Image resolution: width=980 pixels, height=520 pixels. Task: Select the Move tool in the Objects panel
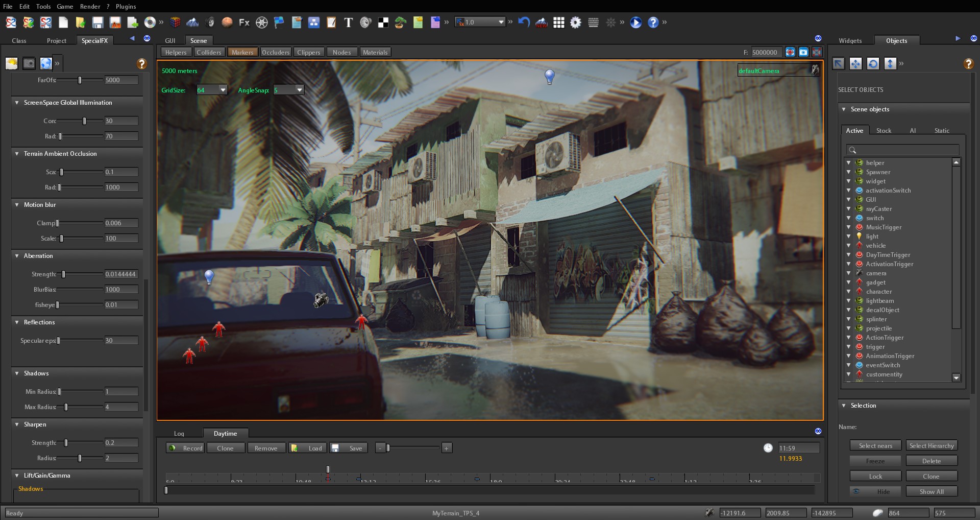point(855,63)
